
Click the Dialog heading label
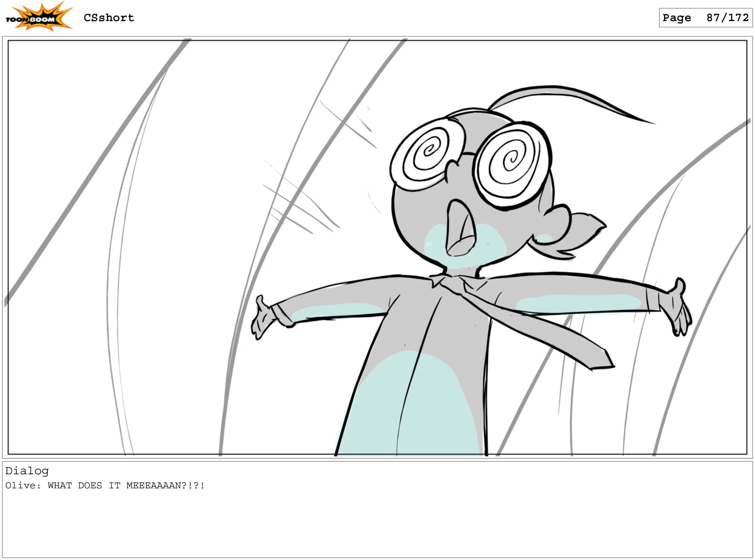coord(27,471)
